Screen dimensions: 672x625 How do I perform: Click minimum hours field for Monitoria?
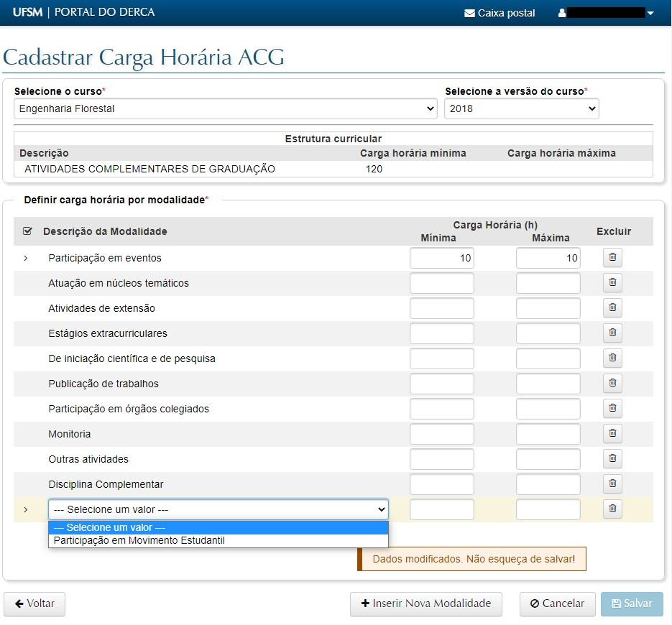(441, 434)
